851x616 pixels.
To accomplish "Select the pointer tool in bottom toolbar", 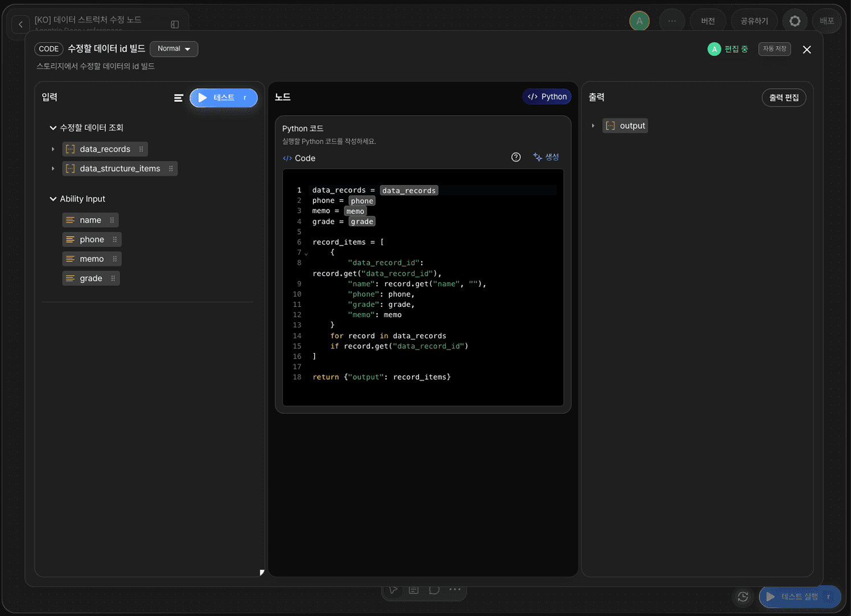I will 393,590.
